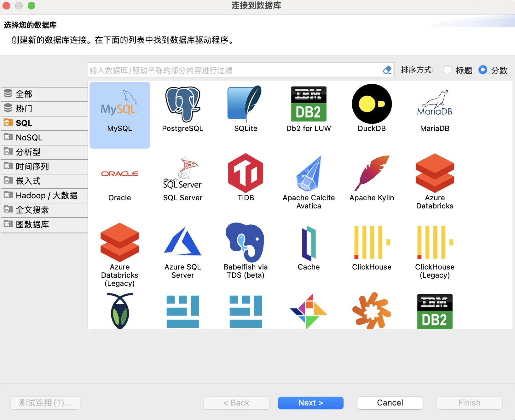The height and width of the screenshot is (420, 515).
Task: Pick the Cache database driver
Action: pyautogui.click(x=309, y=247)
